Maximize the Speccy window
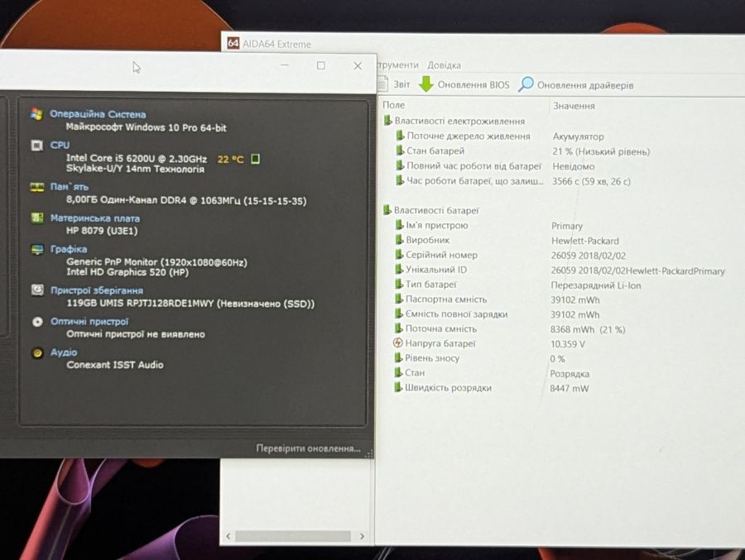The height and width of the screenshot is (560, 745). point(321,65)
